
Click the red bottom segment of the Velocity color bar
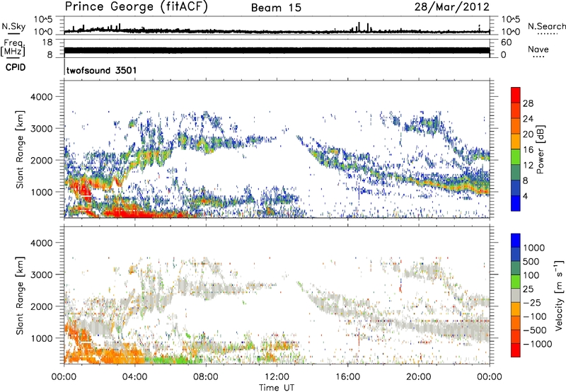(516, 350)
